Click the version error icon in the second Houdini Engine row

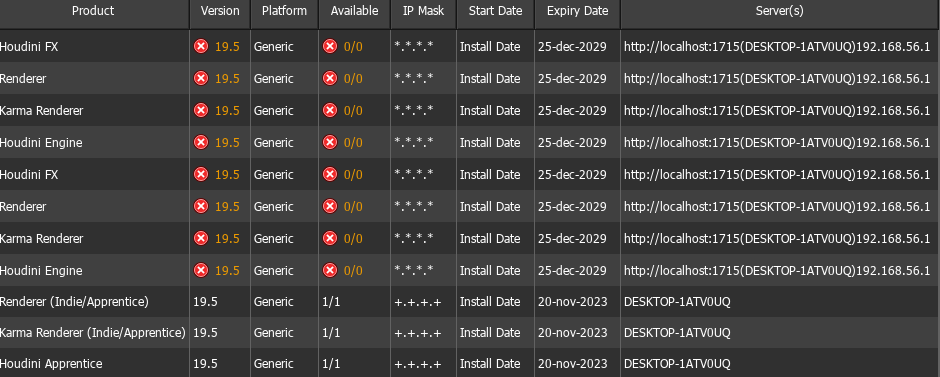pyautogui.click(x=201, y=270)
